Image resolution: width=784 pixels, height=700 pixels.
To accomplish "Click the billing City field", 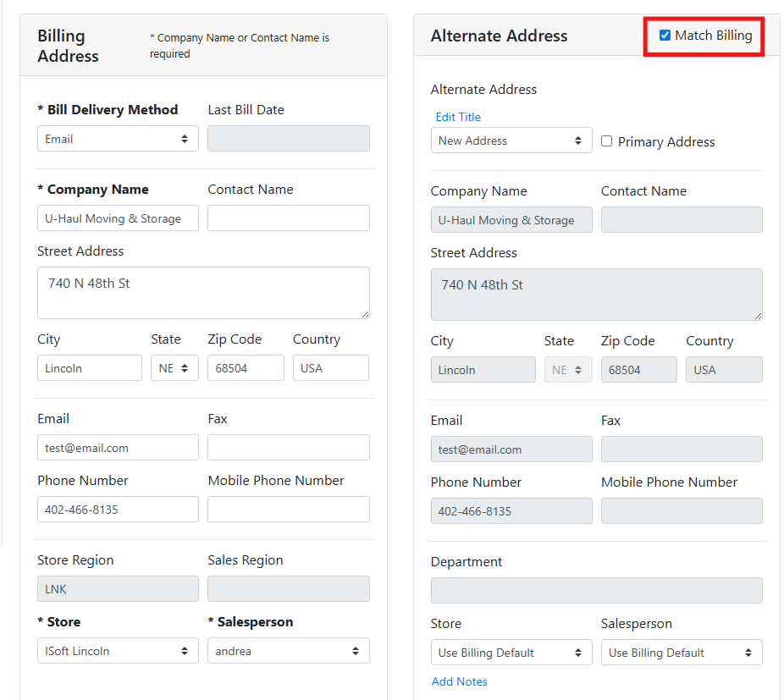I will click(x=89, y=368).
